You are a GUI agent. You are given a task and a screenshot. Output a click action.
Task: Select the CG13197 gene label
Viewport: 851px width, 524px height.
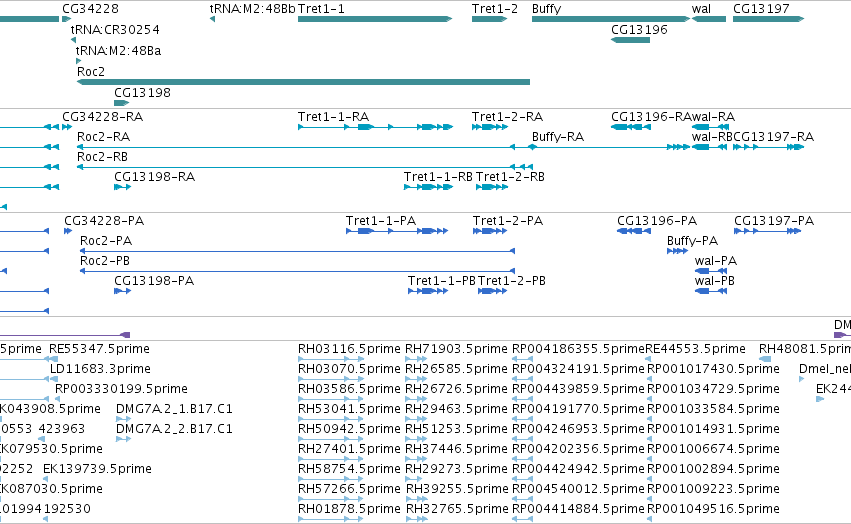pyautogui.click(x=761, y=9)
